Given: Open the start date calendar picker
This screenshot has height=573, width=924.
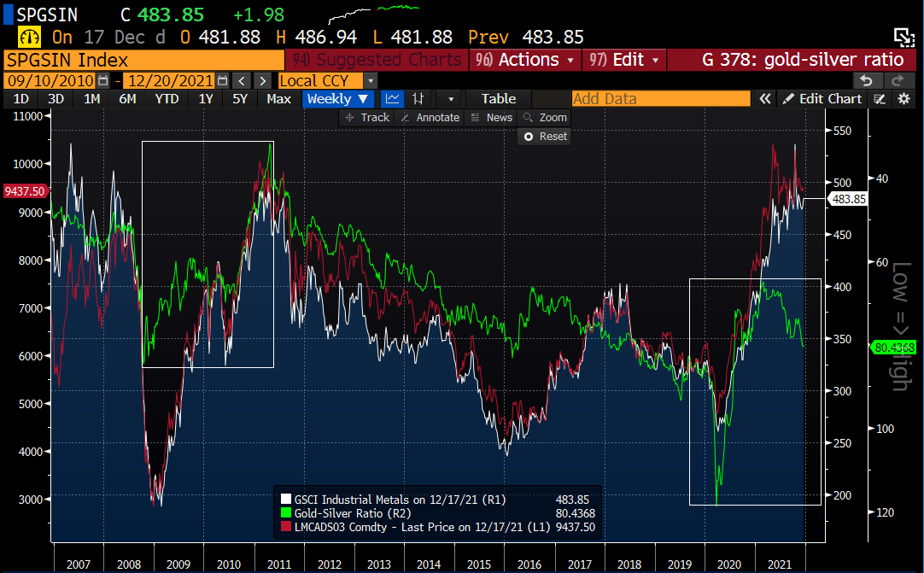Looking at the screenshot, I should coord(102,80).
